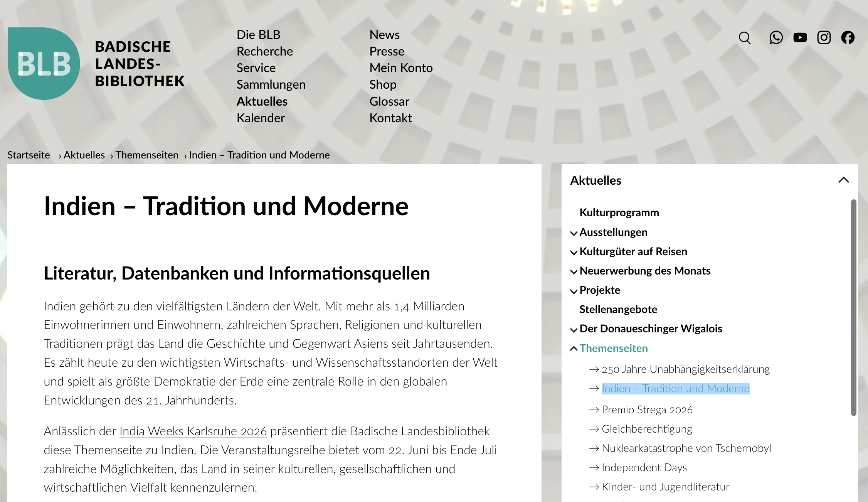Click Themenseiten in the breadcrumb
The image size is (868, 502).
(x=147, y=155)
